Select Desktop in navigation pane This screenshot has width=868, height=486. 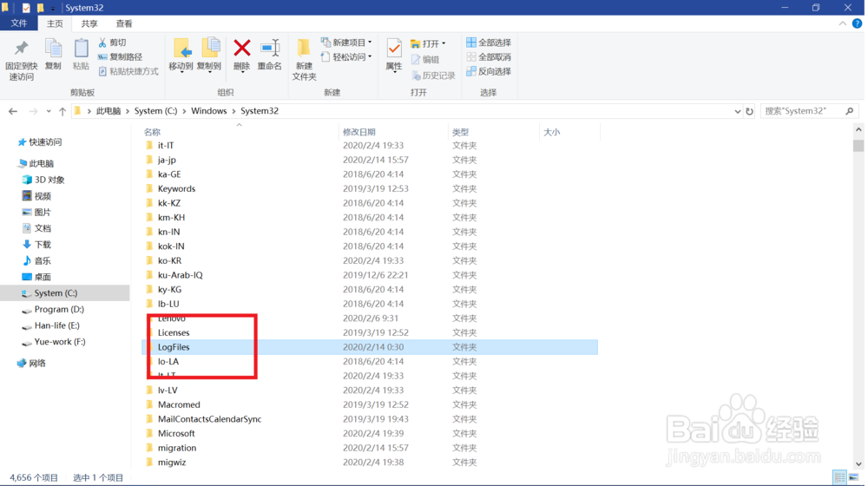click(36, 277)
